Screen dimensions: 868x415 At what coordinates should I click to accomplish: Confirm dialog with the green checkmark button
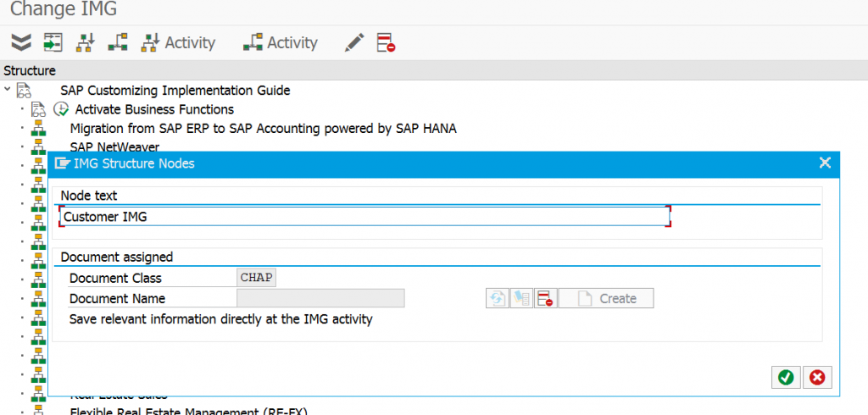click(x=786, y=378)
